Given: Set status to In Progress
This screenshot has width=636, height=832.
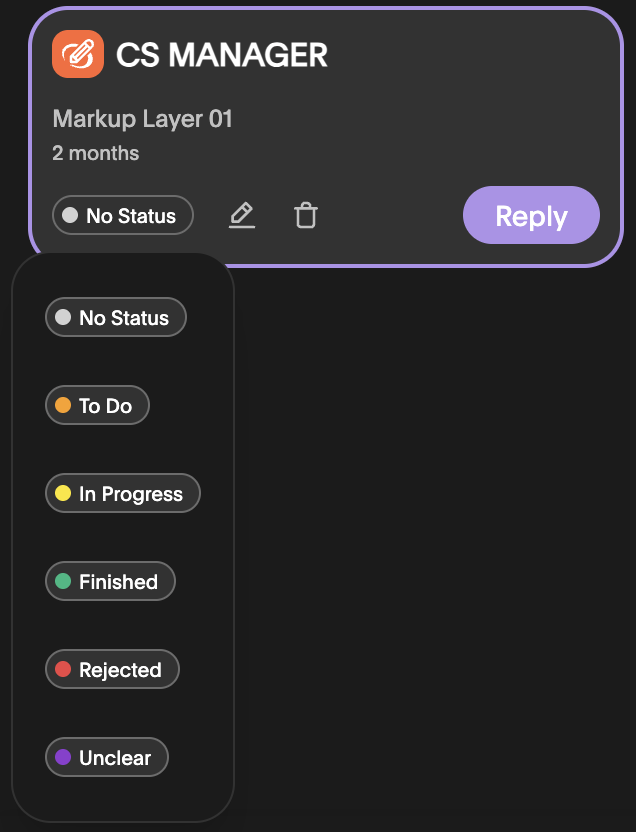Looking at the screenshot, I should click(123, 493).
